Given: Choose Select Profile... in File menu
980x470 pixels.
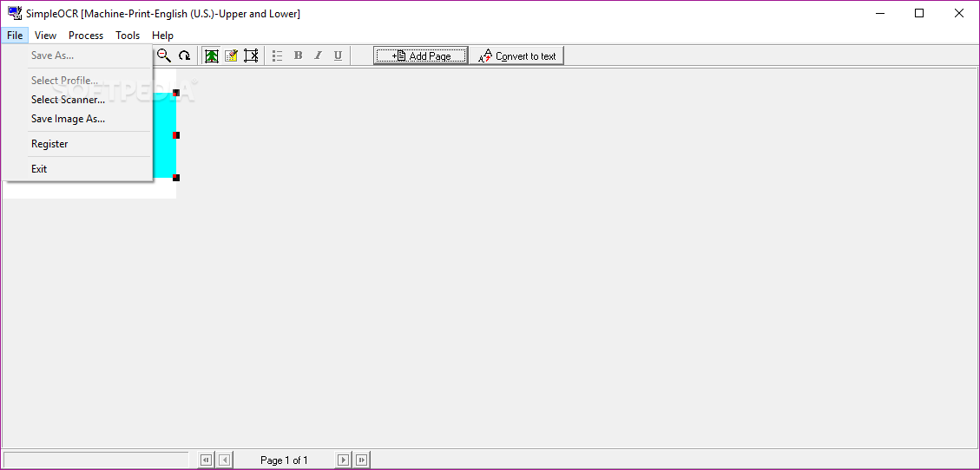Looking at the screenshot, I should [77, 81].
